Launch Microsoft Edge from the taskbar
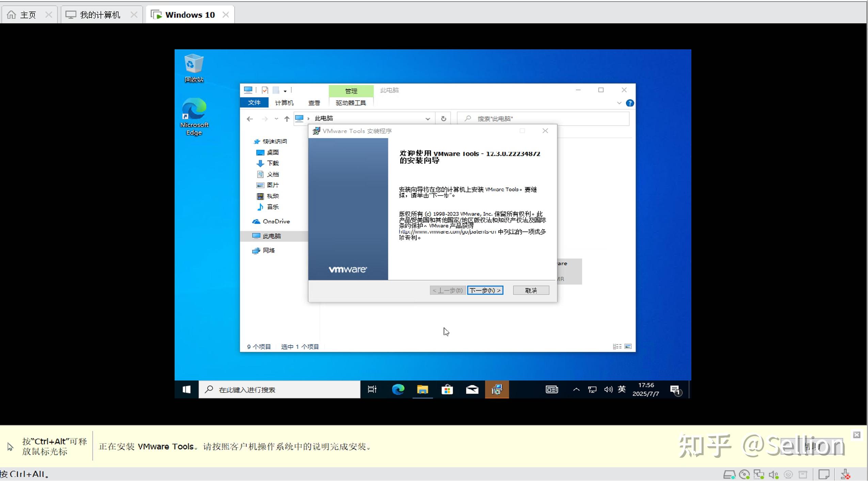 pos(398,389)
